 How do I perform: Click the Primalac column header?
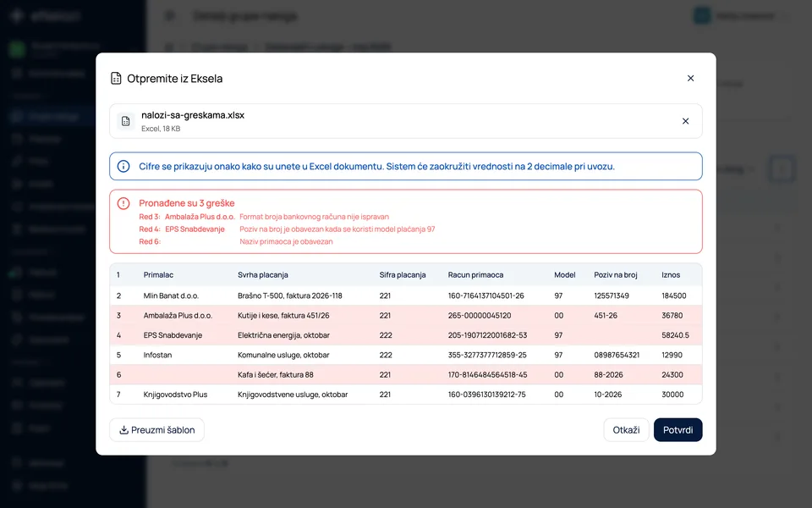point(158,274)
